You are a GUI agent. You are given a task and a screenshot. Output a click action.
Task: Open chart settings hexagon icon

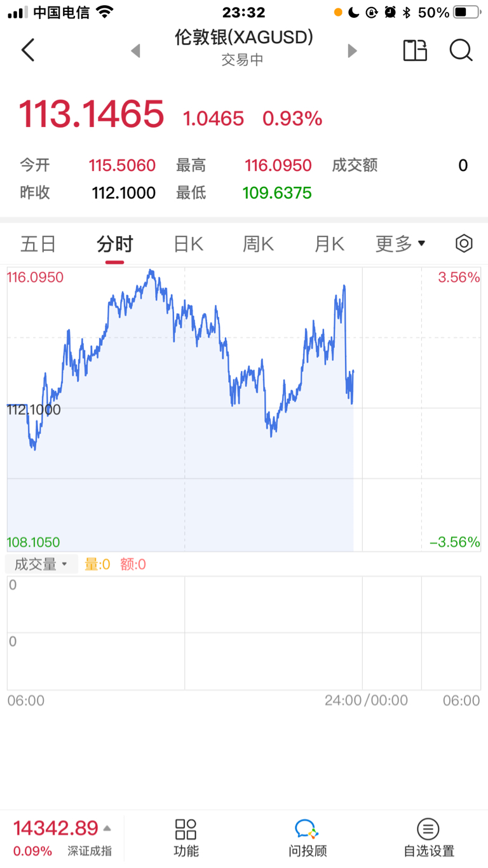pyautogui.click(x=464, y=243)
